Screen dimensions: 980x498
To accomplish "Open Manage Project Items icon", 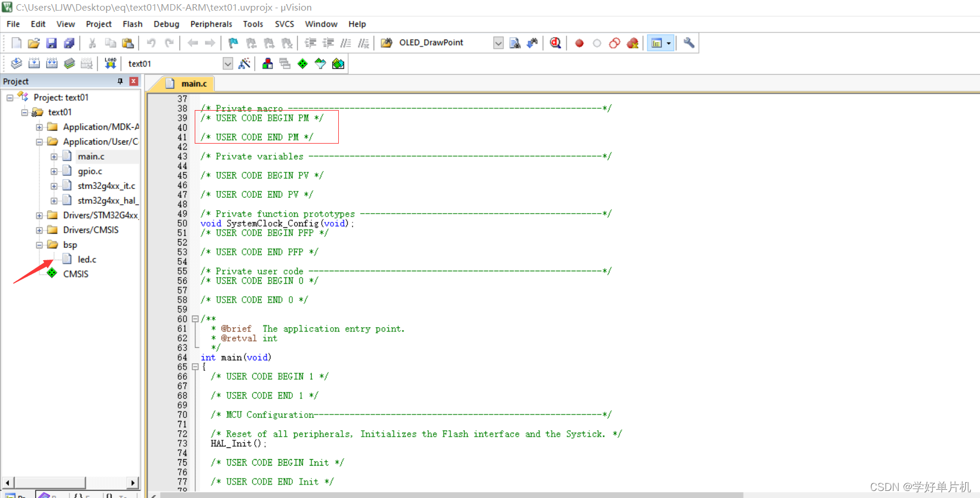I will (268, 64).
